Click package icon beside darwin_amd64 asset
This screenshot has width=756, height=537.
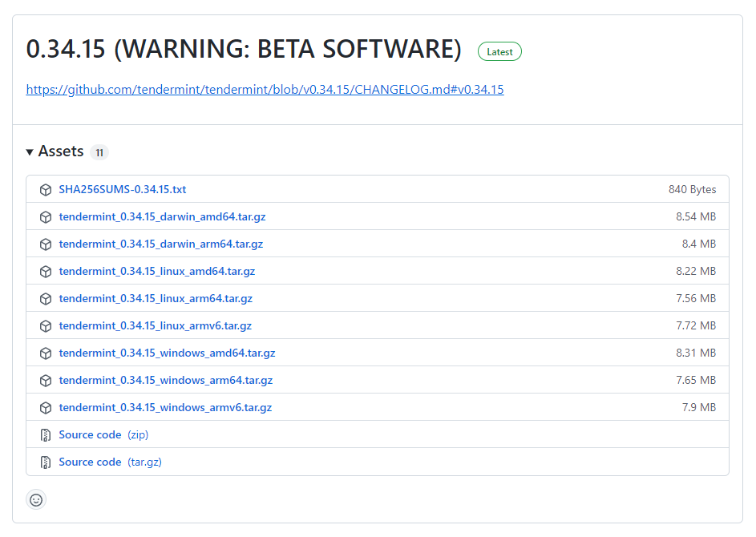(46, 217)
